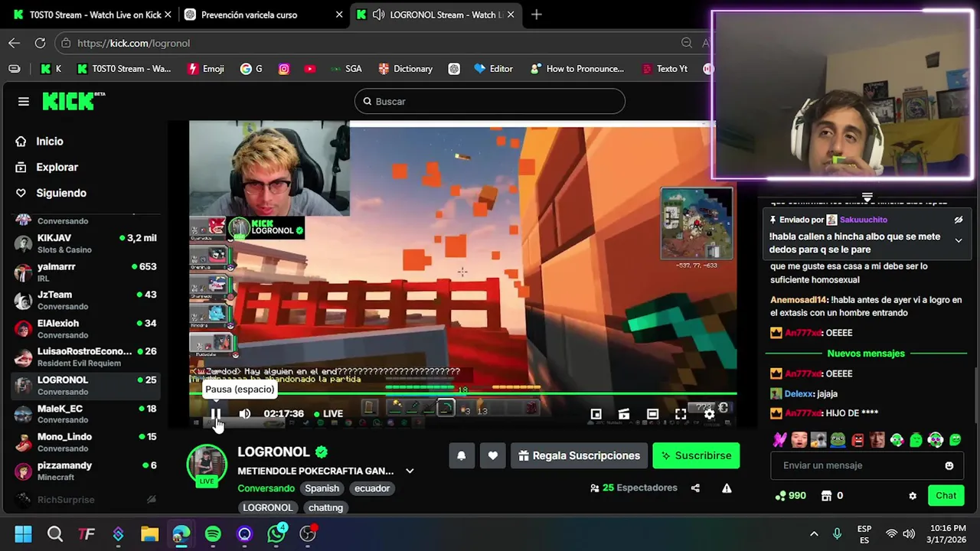Insert the Pepe frog emote
980x551 pixels.
(x=838, y=440)
